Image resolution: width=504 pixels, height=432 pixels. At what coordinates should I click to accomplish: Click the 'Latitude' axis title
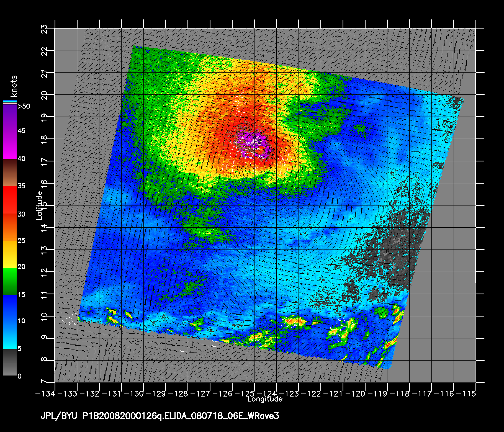(39, 205)
